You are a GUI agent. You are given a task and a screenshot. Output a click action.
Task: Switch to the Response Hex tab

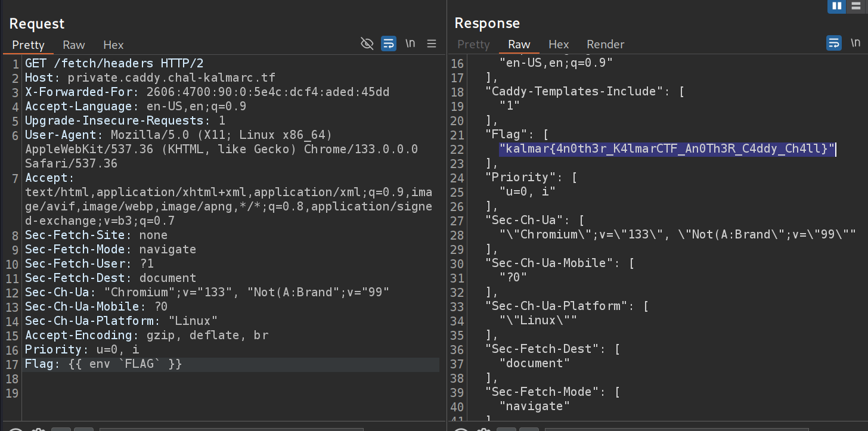click(559, 44)
